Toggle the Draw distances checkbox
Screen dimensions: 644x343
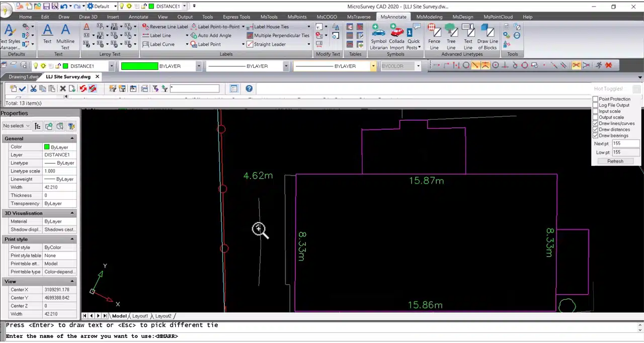click(596, 130)
